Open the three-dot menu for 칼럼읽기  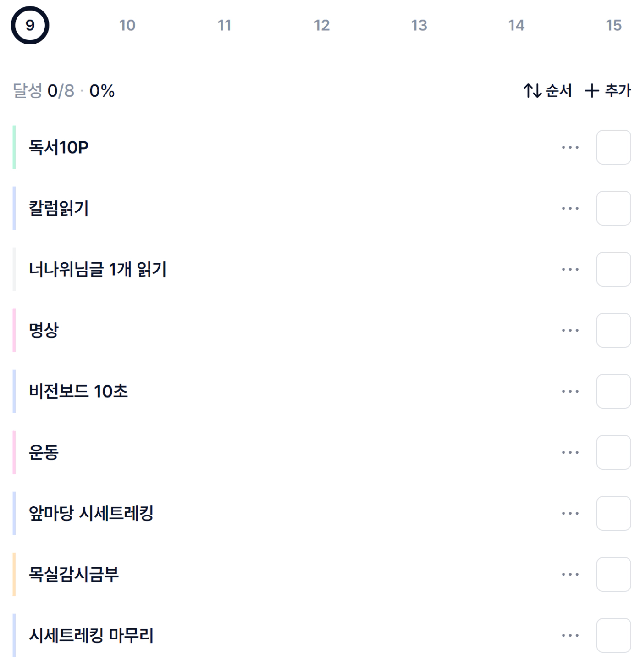[570, 208]
